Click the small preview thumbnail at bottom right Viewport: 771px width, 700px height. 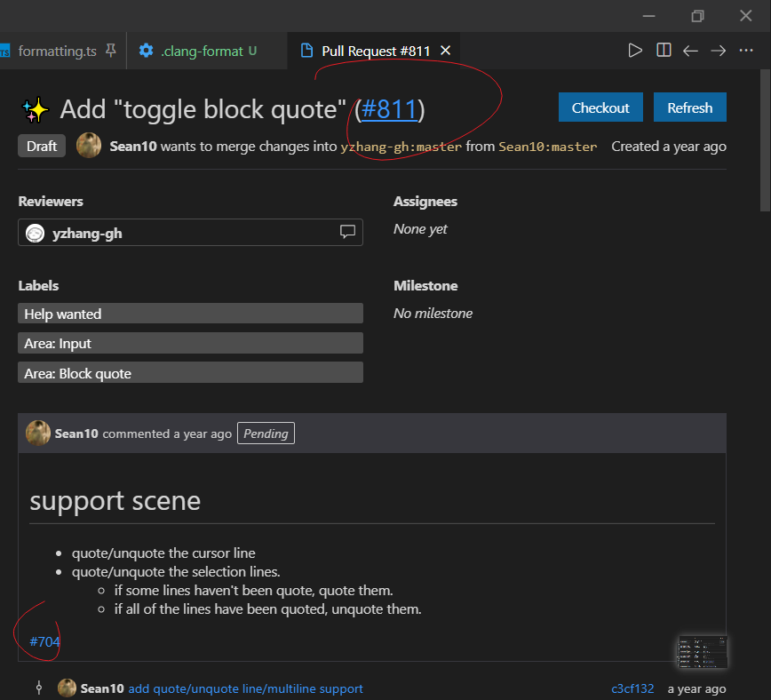pos(702,652)
